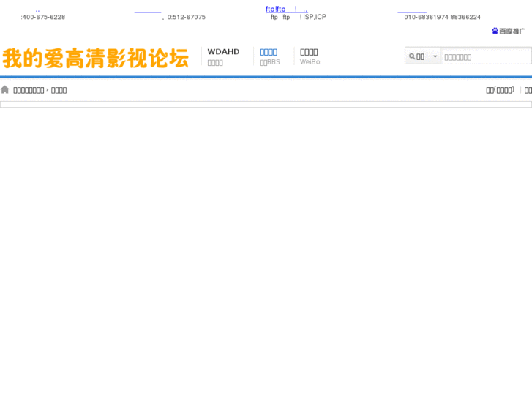
Task: Click phone text 010-68361974 88366224
Action: 442,17
